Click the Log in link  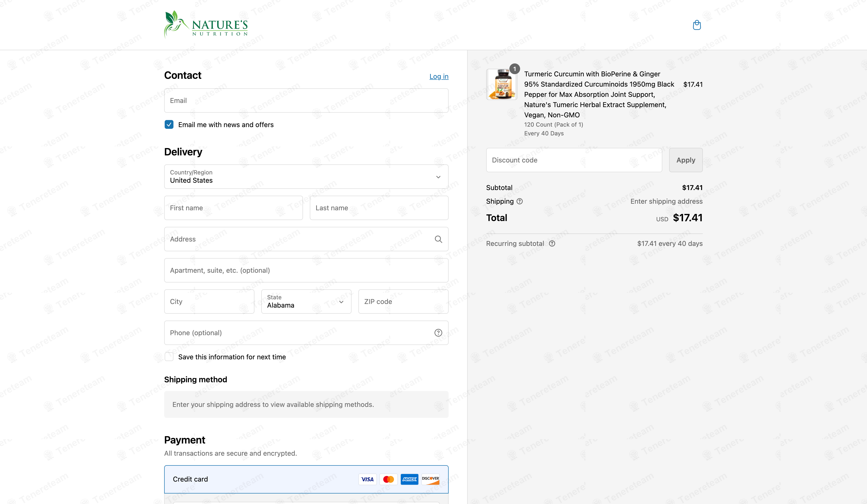439,76
